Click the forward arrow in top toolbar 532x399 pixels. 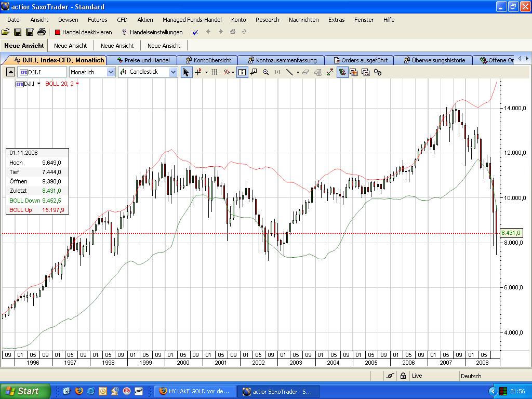[220, 32]
